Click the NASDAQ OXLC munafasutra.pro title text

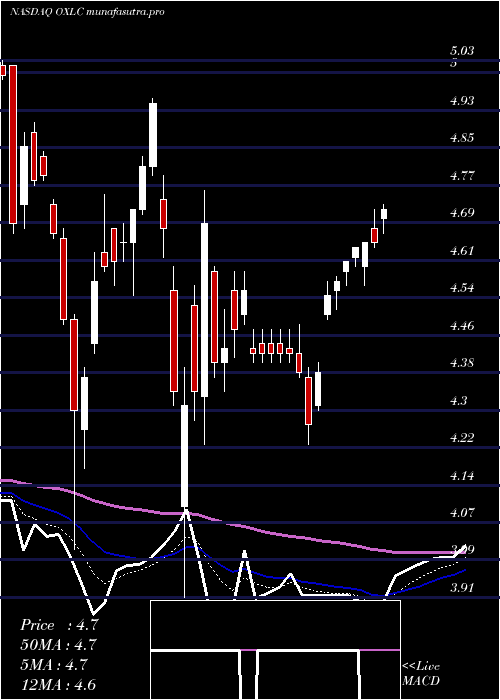(x=87, y=12)
